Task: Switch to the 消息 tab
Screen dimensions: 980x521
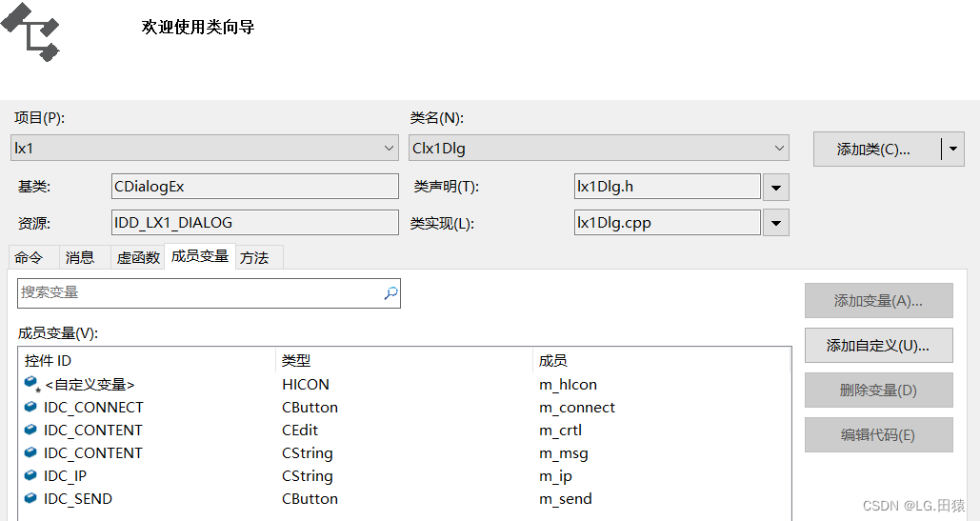Action: (x=80, y=257)
